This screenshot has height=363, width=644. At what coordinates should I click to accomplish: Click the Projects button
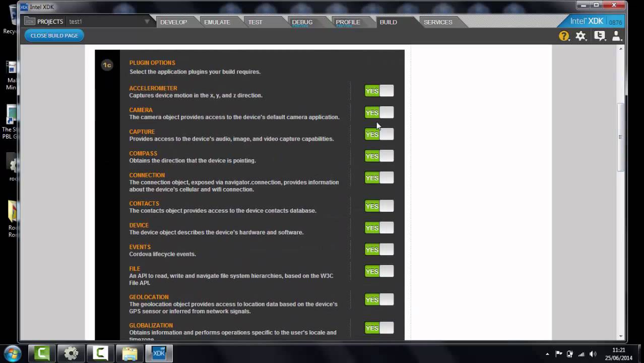click(x=44, y=22)
